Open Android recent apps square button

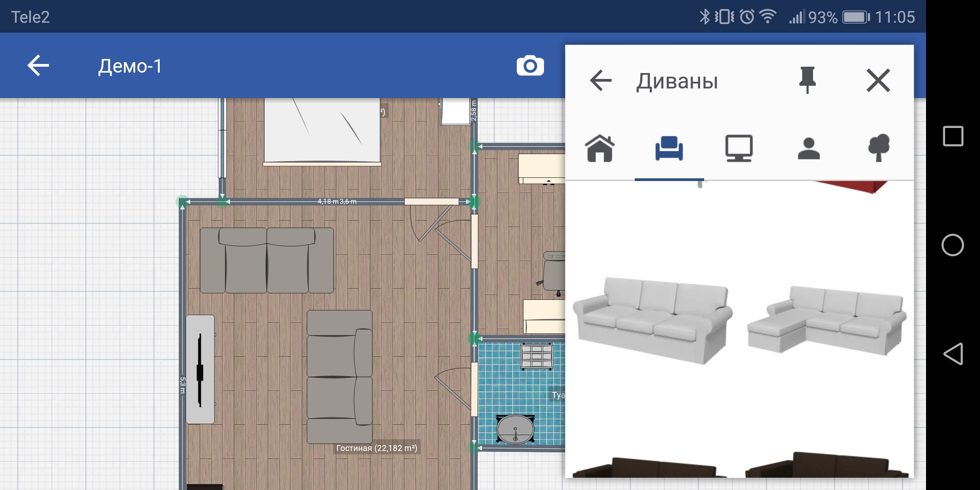pos(953,136)
